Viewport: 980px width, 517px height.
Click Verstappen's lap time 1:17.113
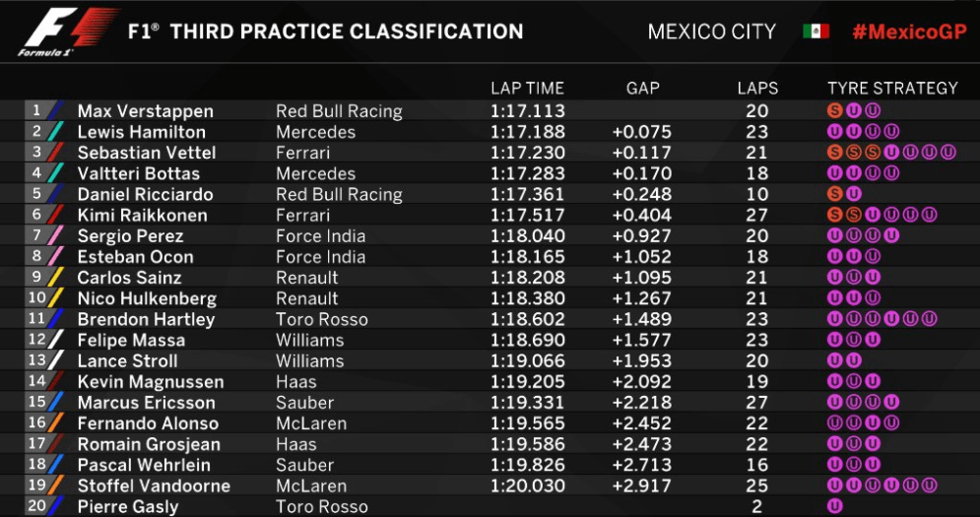coord(528,111)
